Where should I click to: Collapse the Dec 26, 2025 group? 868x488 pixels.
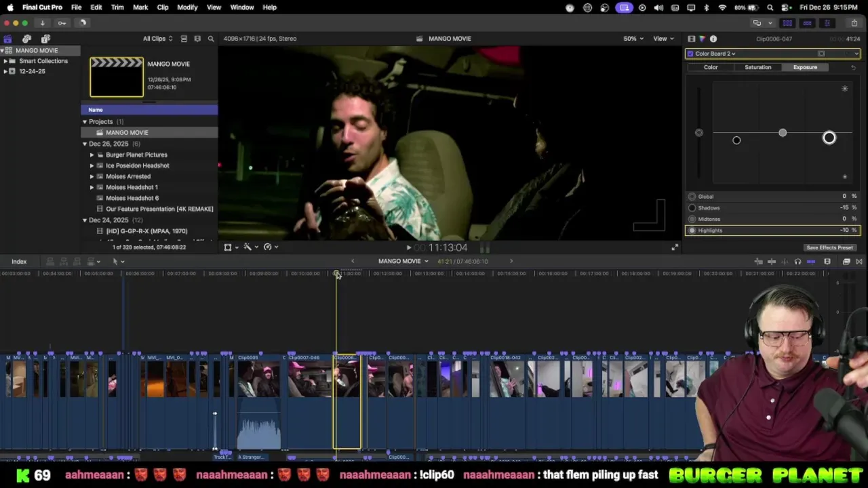coord(85,144)
